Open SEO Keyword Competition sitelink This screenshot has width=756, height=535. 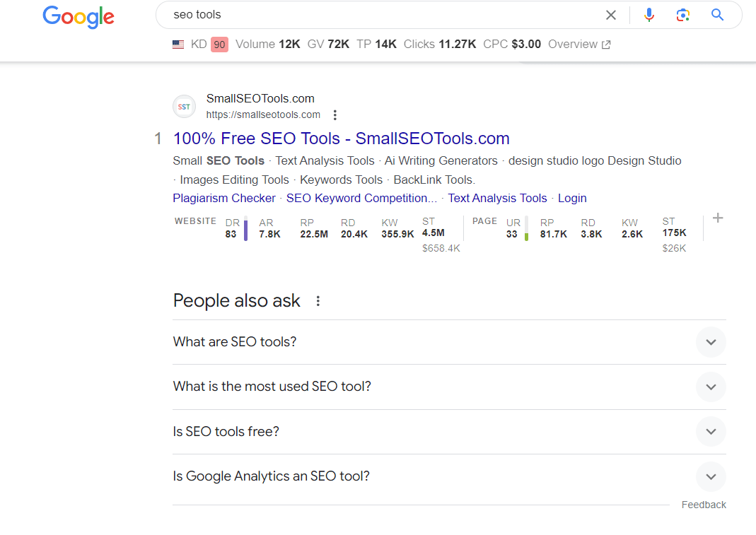(x=361, y=198)
